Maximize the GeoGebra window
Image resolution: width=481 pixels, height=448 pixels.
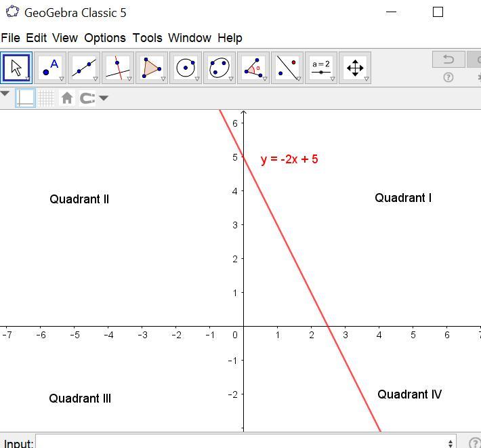[438, 12]
